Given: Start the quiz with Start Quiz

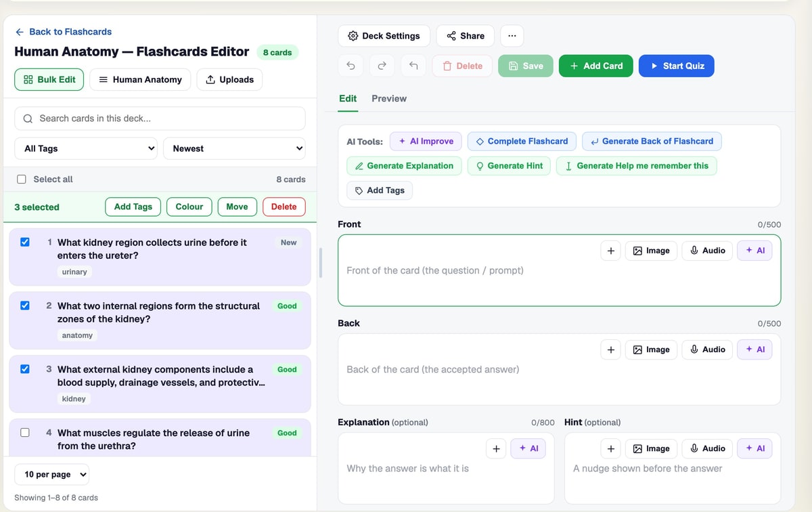Looking at the screenshot, I should click(677, 66).
